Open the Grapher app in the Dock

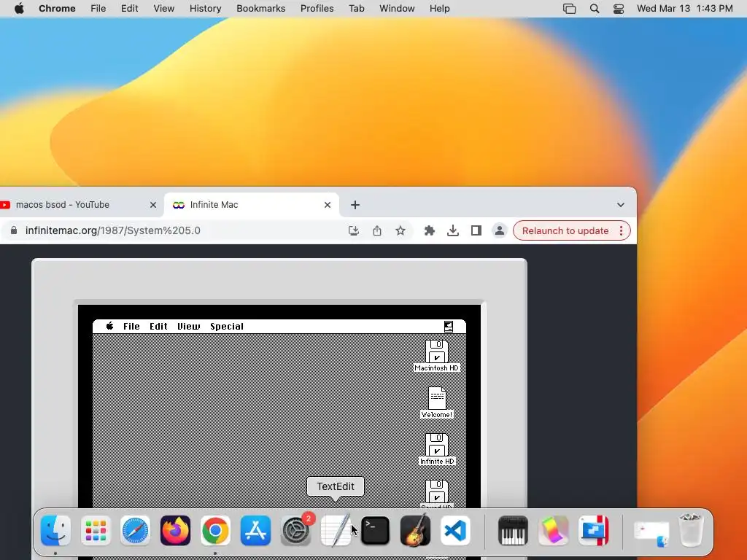click(554, 531)
